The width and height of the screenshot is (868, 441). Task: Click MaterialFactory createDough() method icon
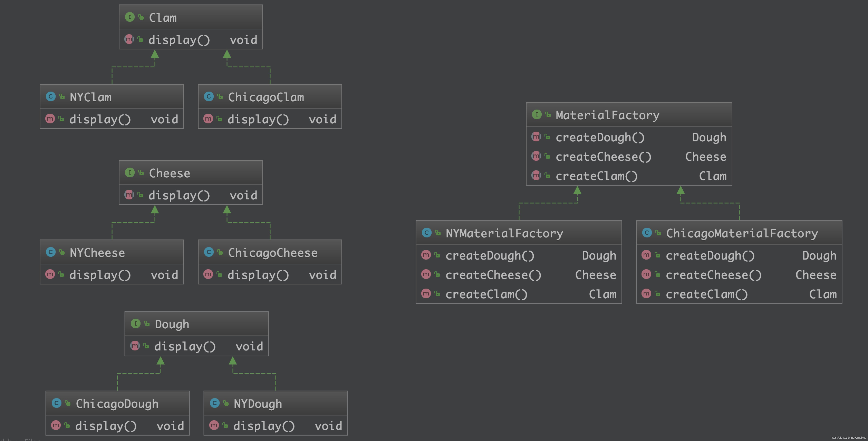pyautogui.click(x=536, y=137)
